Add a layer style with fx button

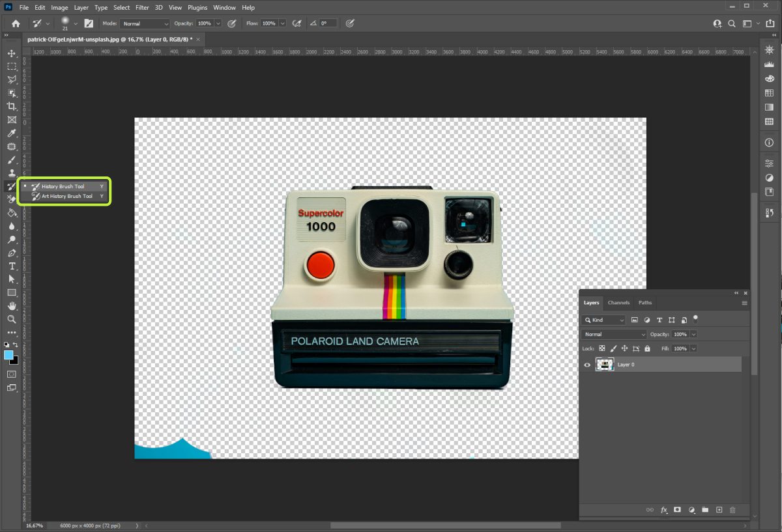[665, 510]
